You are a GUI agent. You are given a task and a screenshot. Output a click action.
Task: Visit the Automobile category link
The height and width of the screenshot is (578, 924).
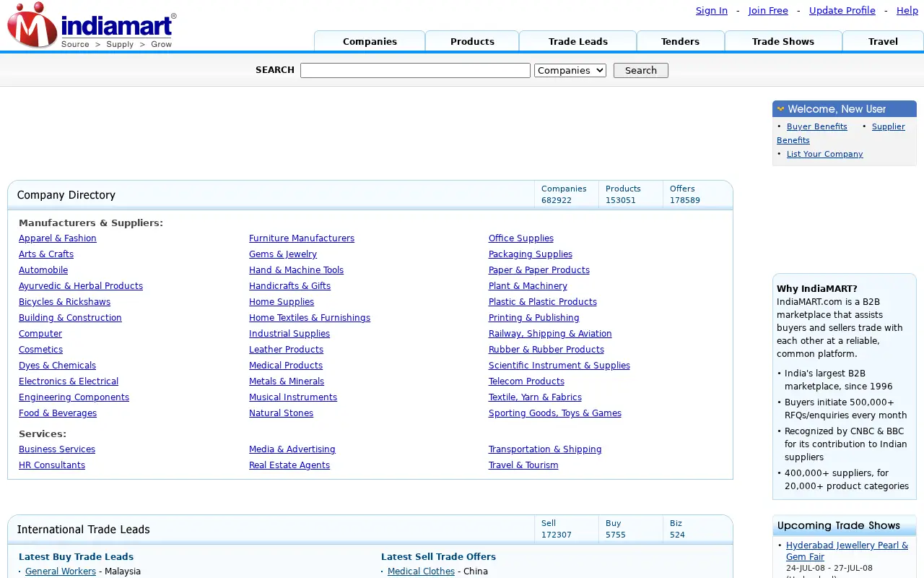point(43,270)
